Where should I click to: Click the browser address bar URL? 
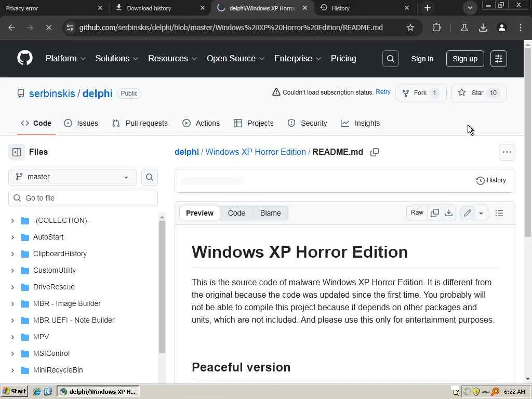tap(231, 28)
